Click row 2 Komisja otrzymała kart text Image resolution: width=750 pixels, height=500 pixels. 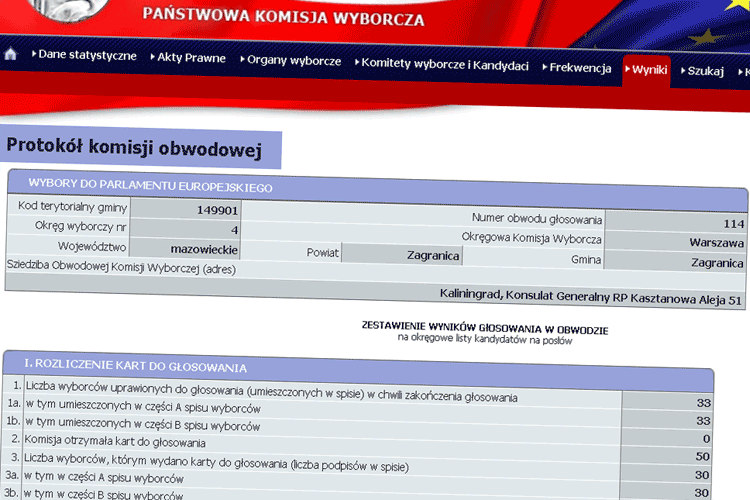click(115, 441)
